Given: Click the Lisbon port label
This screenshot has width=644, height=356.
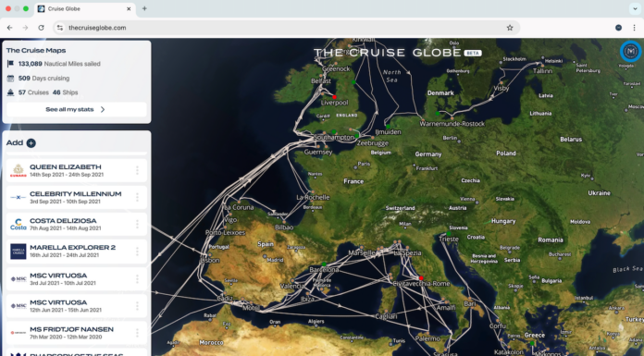Looking at the screenshot, I should pyautogui.click(x=210, y=261).
